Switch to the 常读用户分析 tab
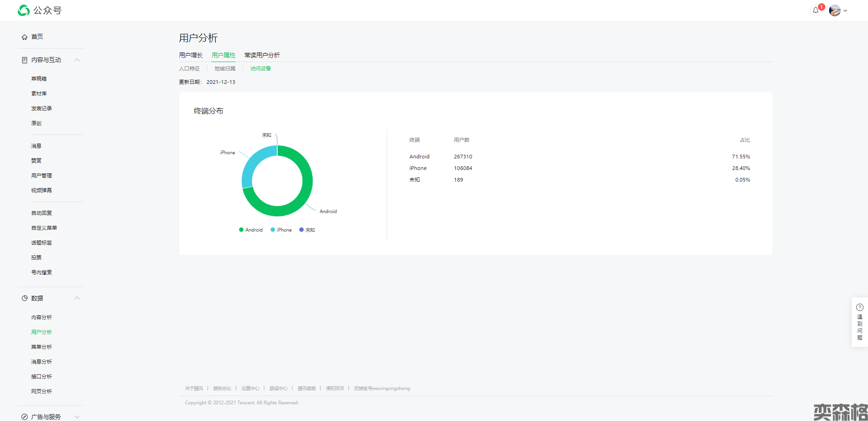The image size is (868, 421). coord(262,55)
